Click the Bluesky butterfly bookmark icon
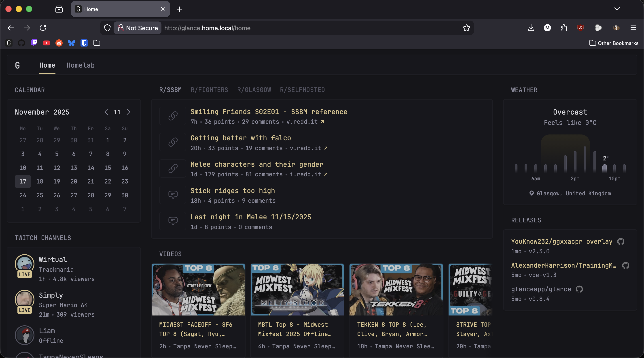The width and height of the screenshot is (644, 358). tap(72, 43)
